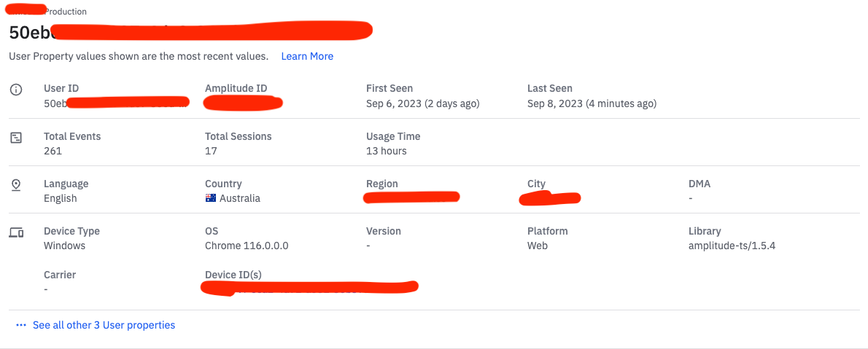Click the info circle icon beside User ID

click(x=17, y=89)
